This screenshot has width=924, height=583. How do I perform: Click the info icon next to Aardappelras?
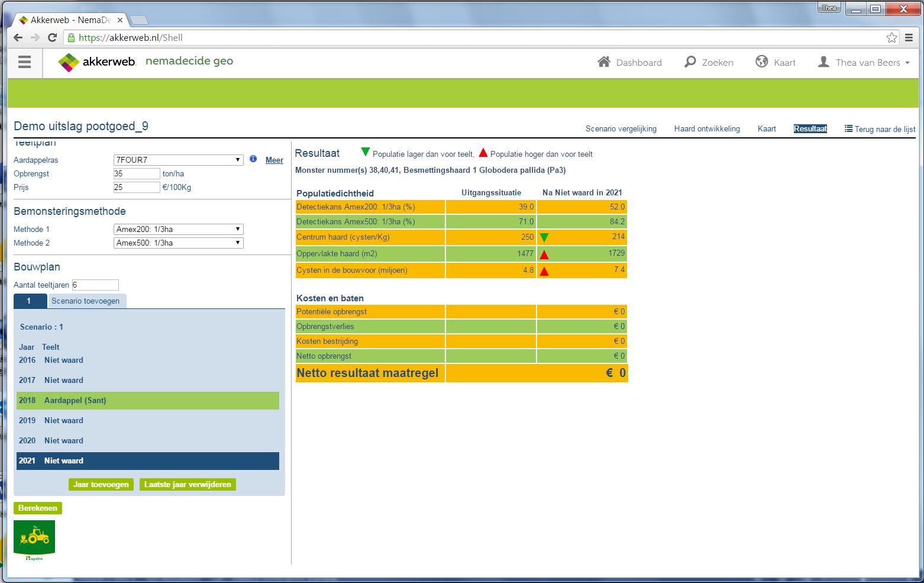253,159
